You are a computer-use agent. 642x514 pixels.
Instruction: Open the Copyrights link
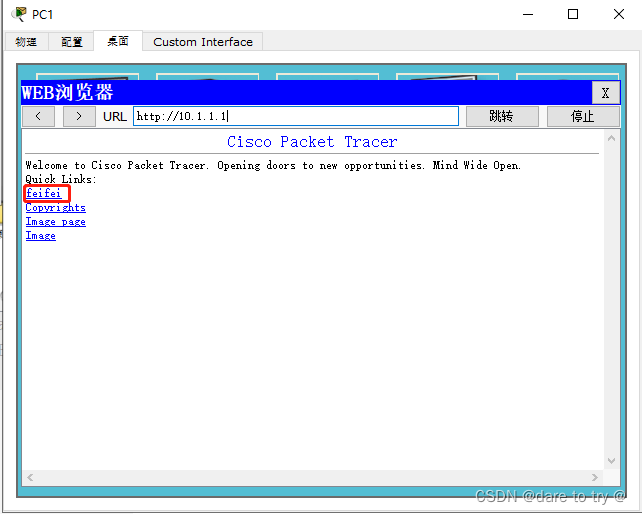[56, 208]
